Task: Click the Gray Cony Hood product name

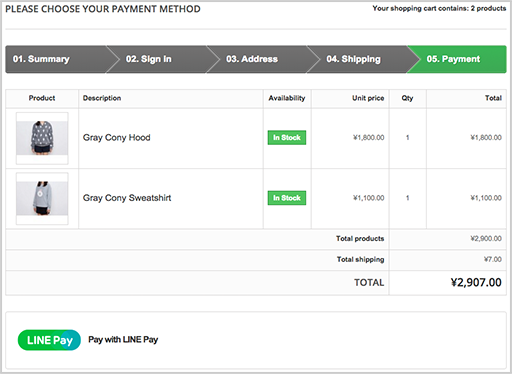Action: coord(117,138)
